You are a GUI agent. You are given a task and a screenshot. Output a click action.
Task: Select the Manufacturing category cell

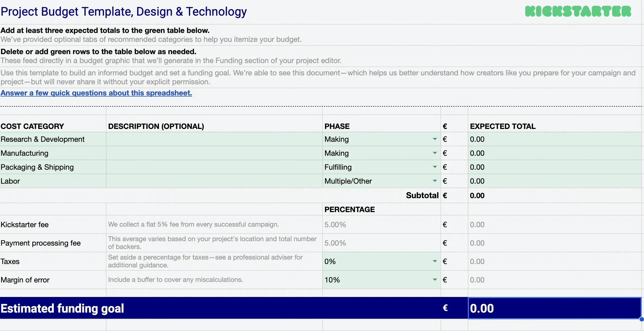[x=53, y=153]
